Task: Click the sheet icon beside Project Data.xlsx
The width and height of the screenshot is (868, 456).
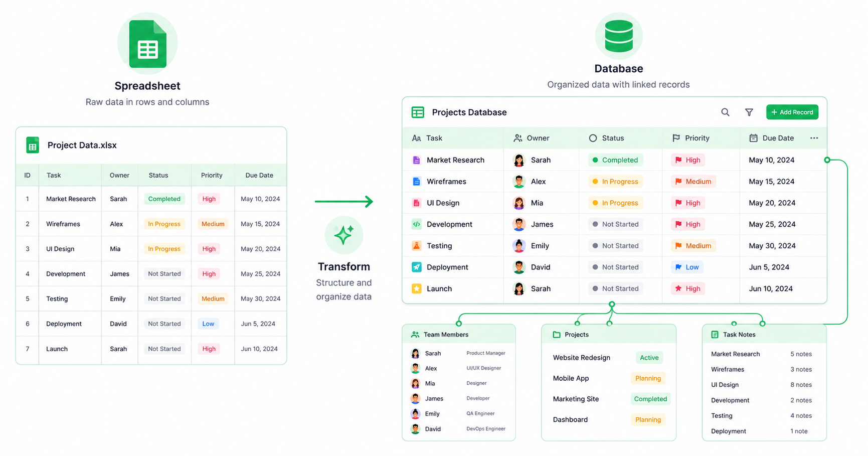Action: click(x=33, y=145)
